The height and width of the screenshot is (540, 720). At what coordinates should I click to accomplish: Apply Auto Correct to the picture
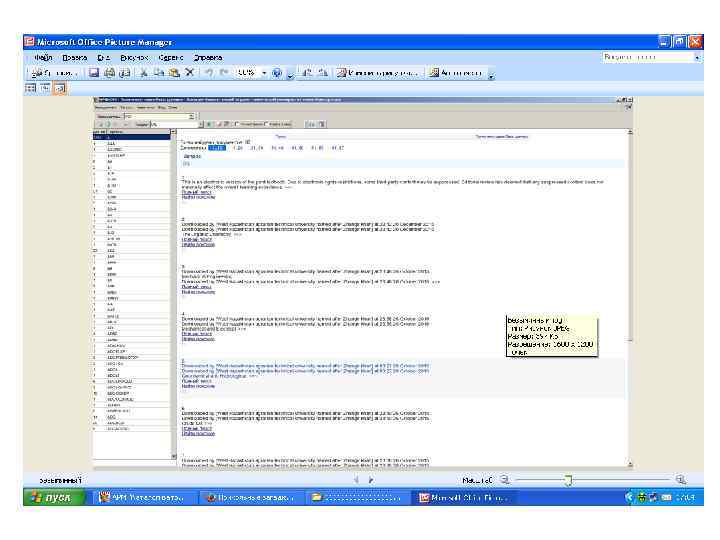click(x=456, y=73)
